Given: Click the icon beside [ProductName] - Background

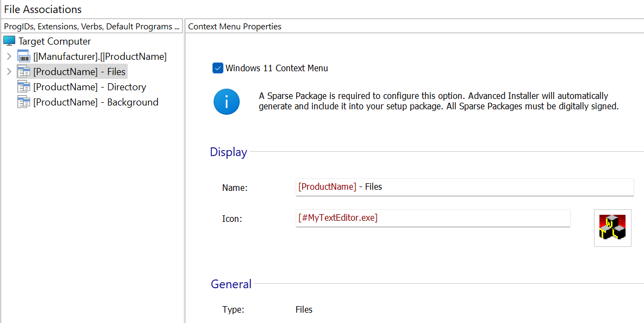Looking at the screenshot, I should tap(24, 102).
